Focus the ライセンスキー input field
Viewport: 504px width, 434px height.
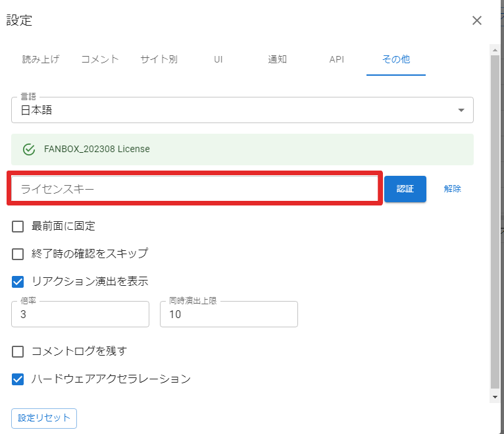195,189
